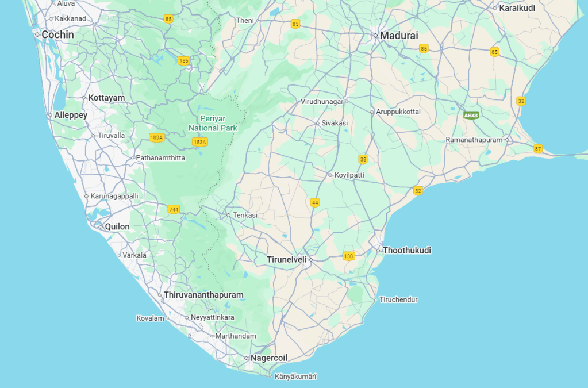
Task: Select the Kânyâkumârî label at the southern tip
Action: coord(295,377)
